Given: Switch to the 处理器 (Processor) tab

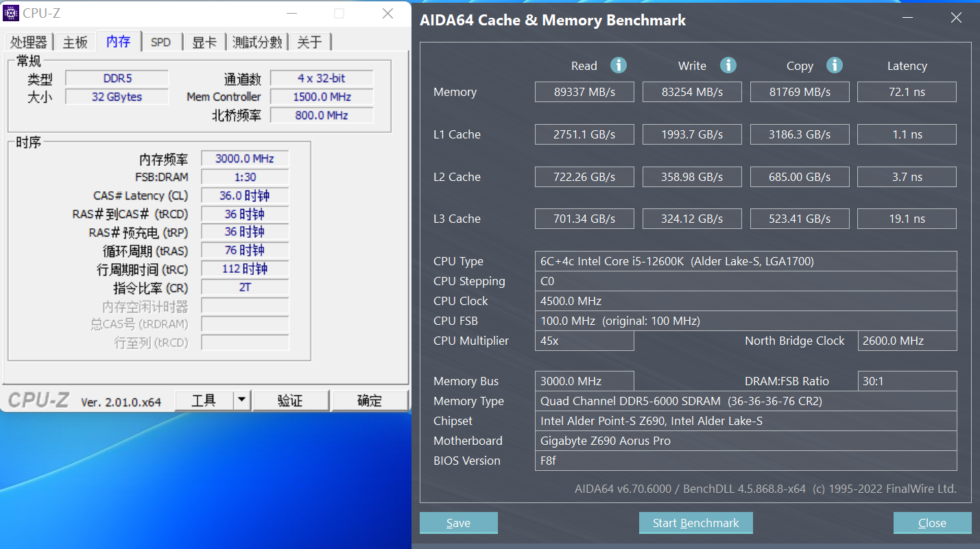Looking at the screenshot, I should point(29,41).
